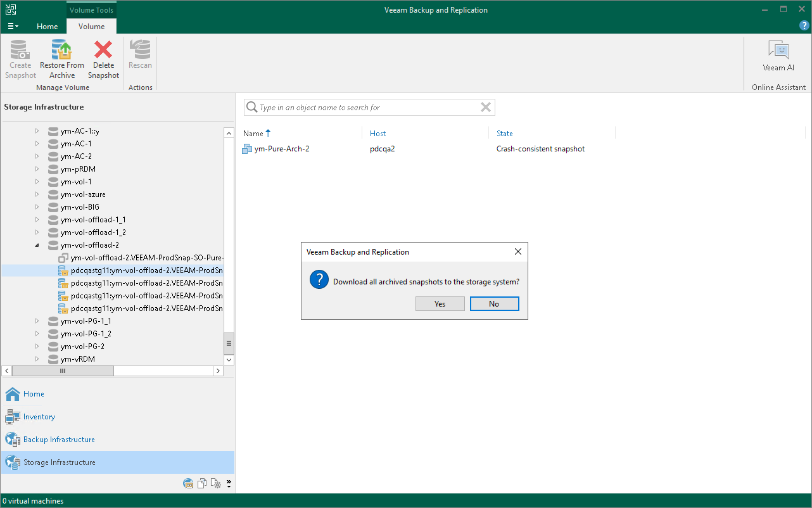Select the ym-Pure-Arch-2 snapshot name
Viewport: 812px width, 508px height.
tap(282, 149)
